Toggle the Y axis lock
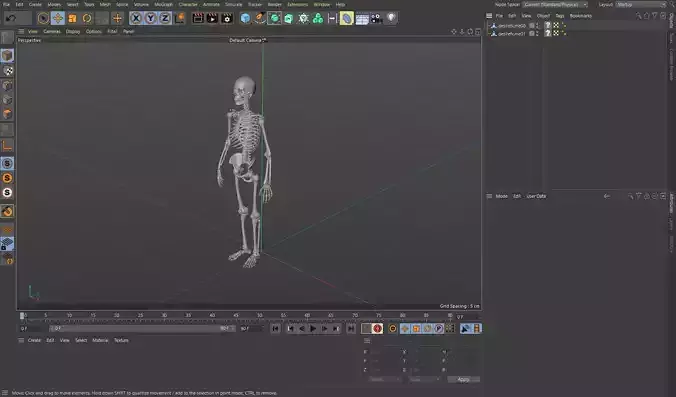The image size is (676, 397). click(150, 18)
